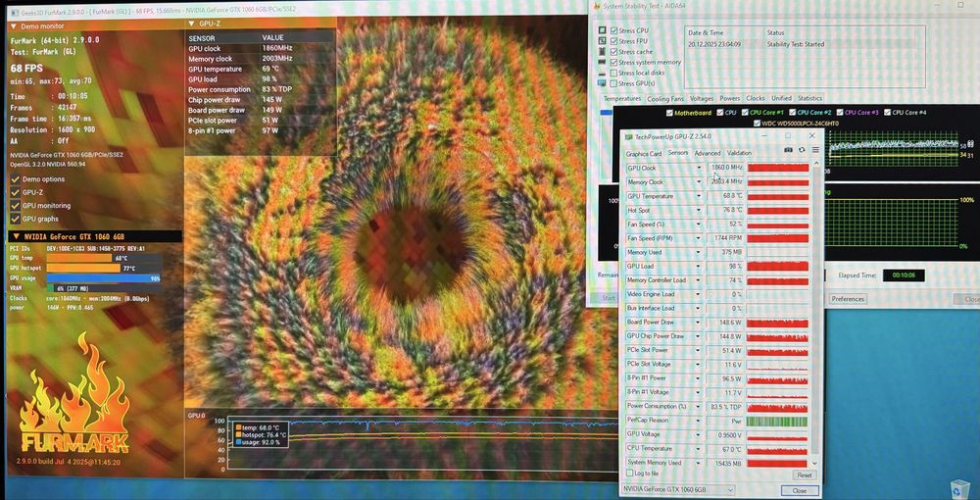Open the Clocks tab in AIDA64
The height and width of the screenshot is (500, 980).
[755, 98]
